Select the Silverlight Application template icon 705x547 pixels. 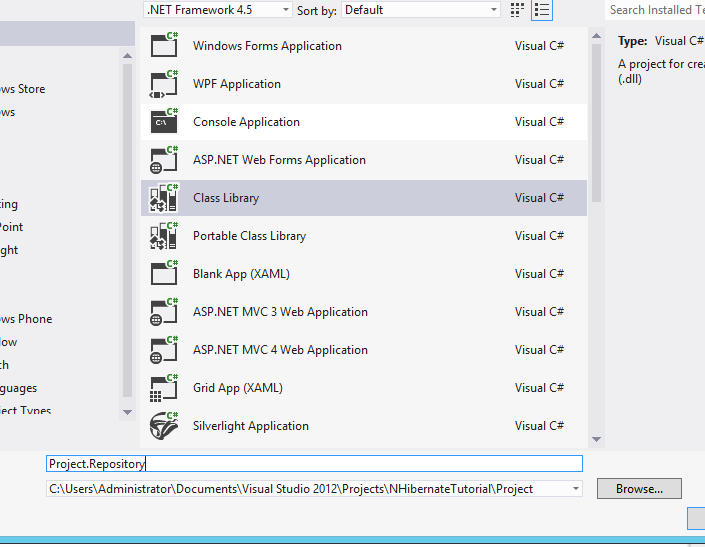(164, 426)
